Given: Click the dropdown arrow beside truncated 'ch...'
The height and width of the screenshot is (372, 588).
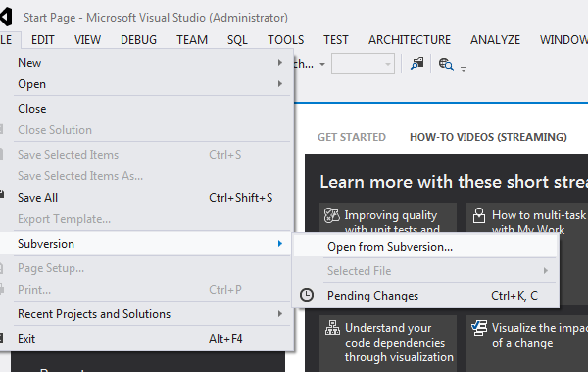Looking at the screenshot, I should (322, 64).
